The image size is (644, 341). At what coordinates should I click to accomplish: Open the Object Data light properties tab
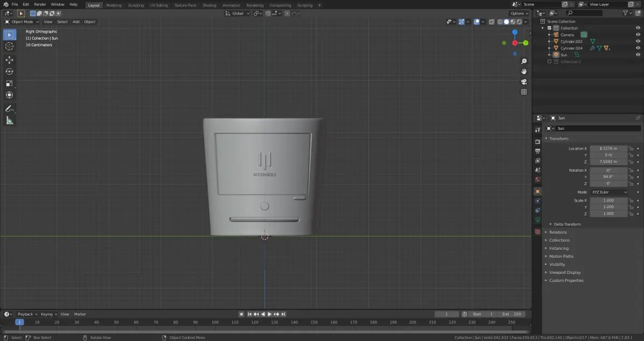pyautogui.click(x=537, y=220)
